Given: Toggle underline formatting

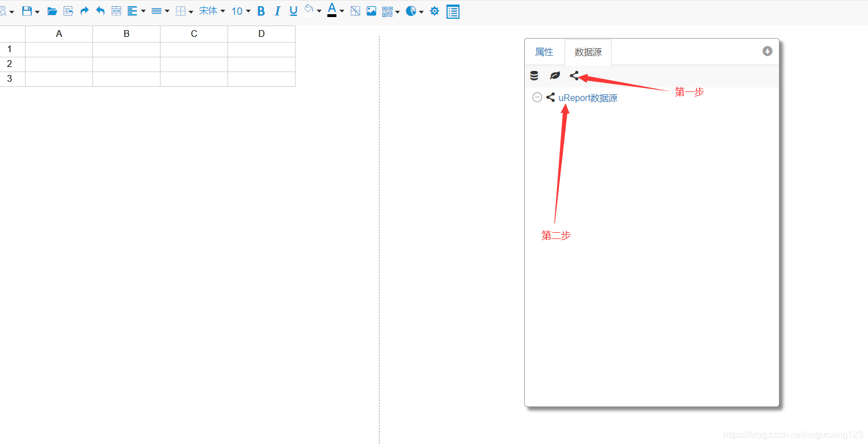Looking at the screenshot, I should (293, 11).
